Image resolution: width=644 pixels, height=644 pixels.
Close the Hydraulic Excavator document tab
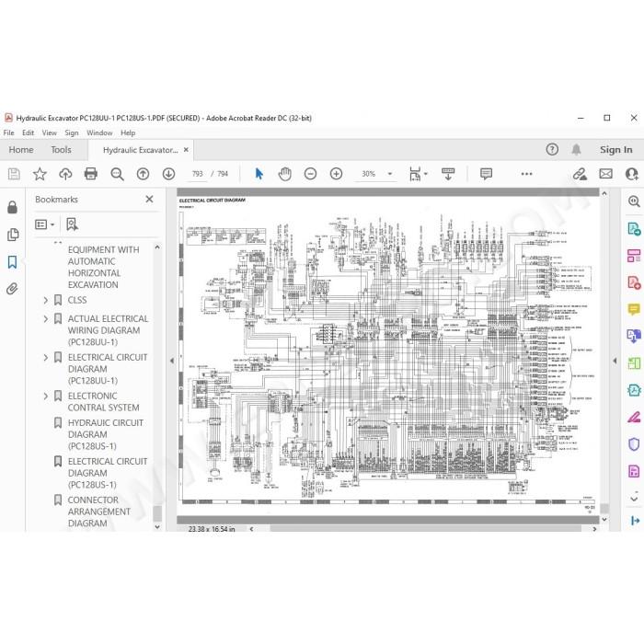(x=186, y=150)
